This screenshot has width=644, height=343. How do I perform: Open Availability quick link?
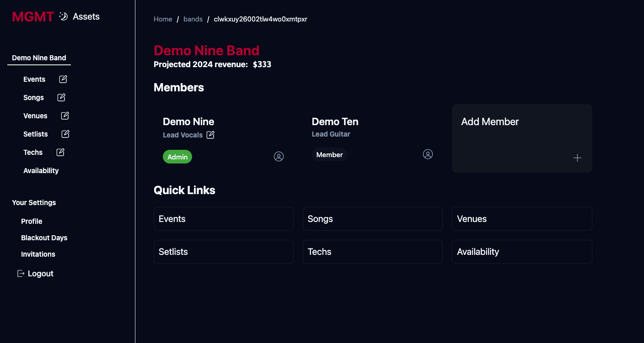[x=522, y=252]
